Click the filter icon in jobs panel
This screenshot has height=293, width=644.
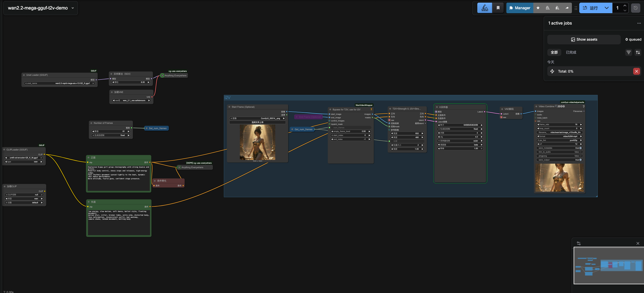click(629, 52)
